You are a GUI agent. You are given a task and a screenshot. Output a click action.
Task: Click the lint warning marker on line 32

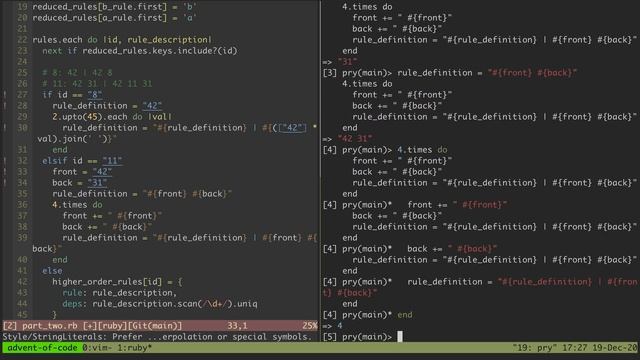(5, 161)
